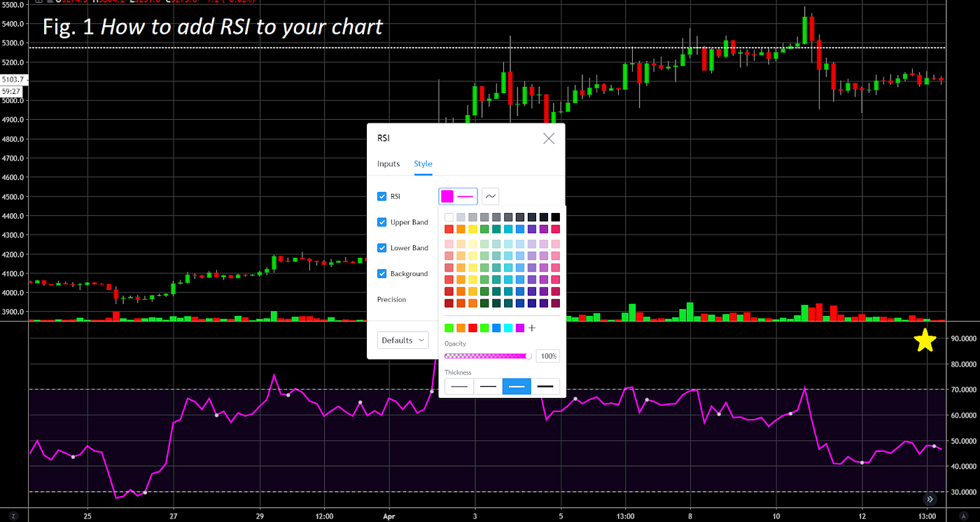Viewport: 980px width, 522px height.
Task: Close the RSI settings dialog
Action: 549,139
